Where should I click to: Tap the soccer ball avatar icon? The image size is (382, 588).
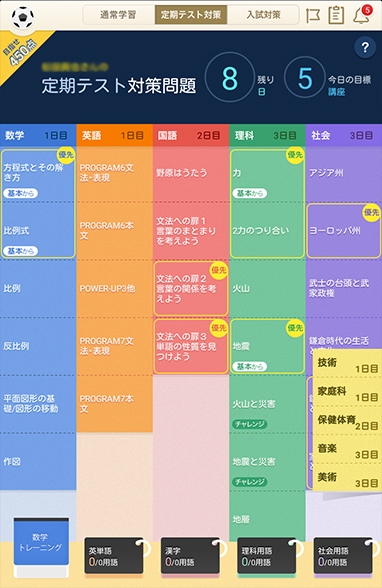pos(22,17)
